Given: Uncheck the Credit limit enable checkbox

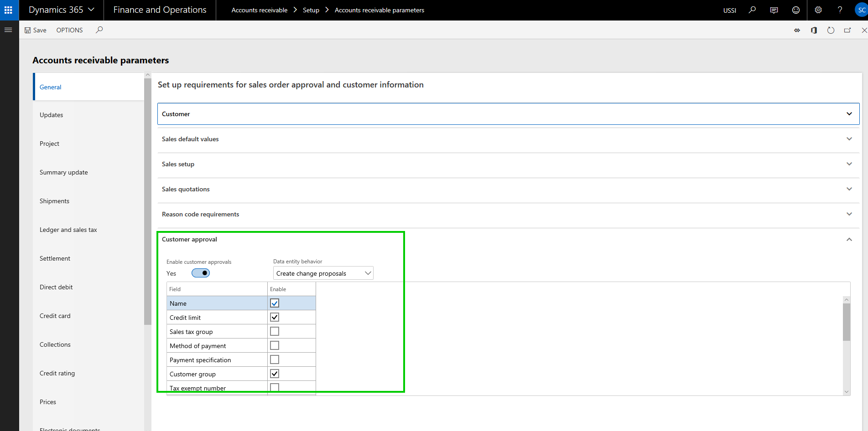Looking at the screenshot, I should click(275, 317).
